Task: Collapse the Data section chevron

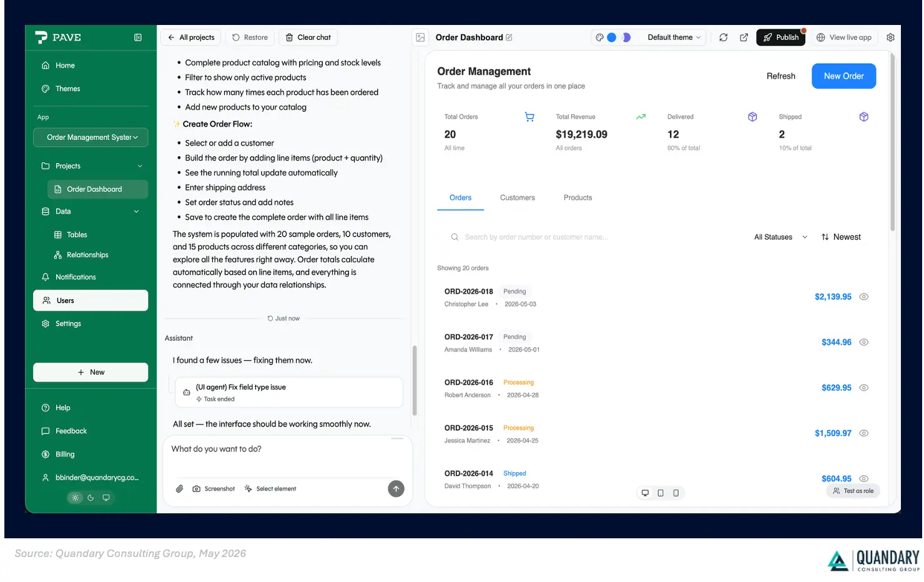Action: tap(137, 212)
